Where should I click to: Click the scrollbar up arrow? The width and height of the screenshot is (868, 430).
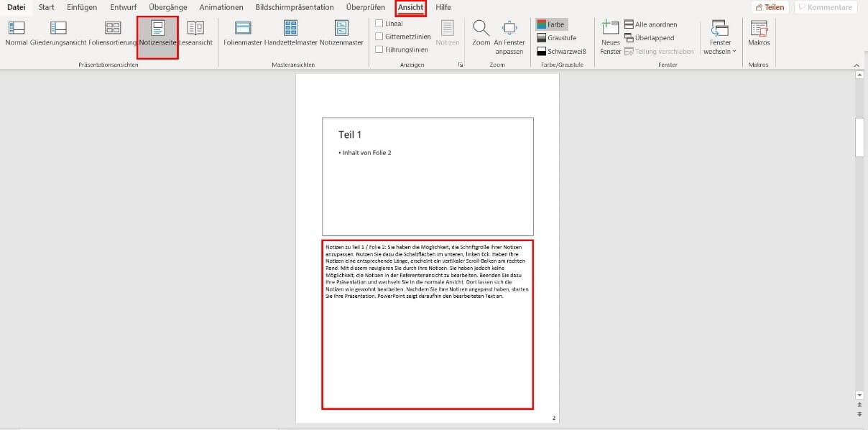pyautogui.click(x=859, y=75)
